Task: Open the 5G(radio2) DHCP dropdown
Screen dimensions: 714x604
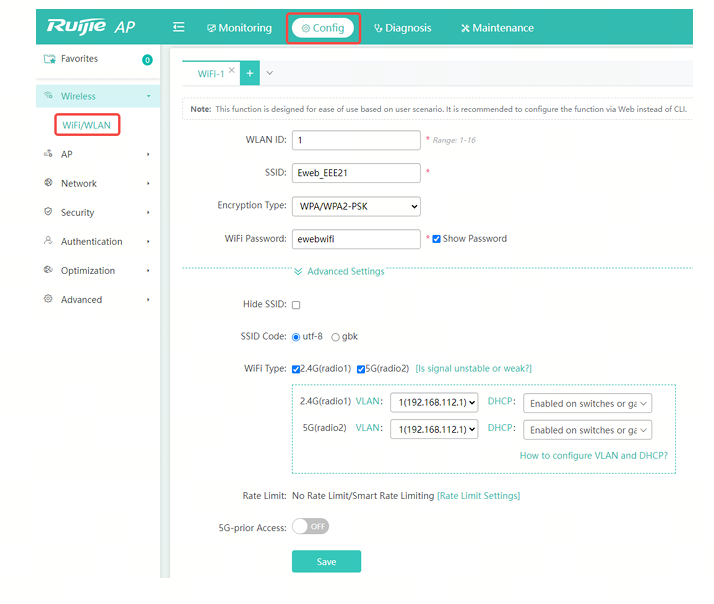Action: (587, 430)
